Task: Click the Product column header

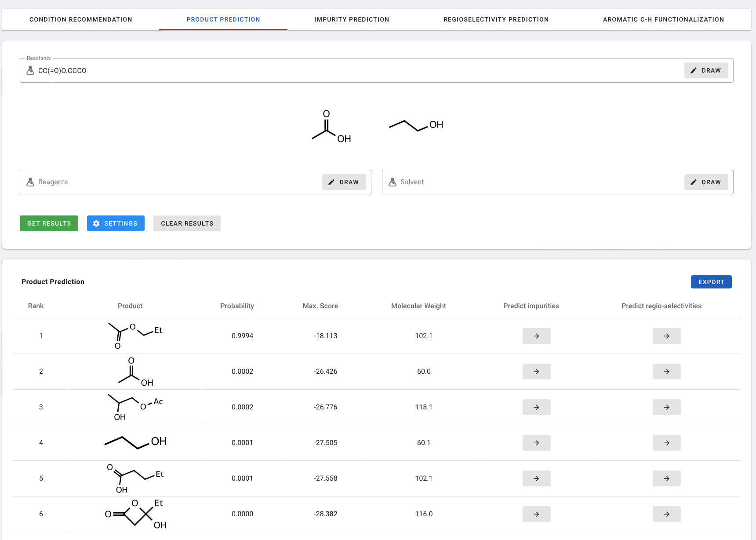Action: pyautogui.click(x=130, y=306)
